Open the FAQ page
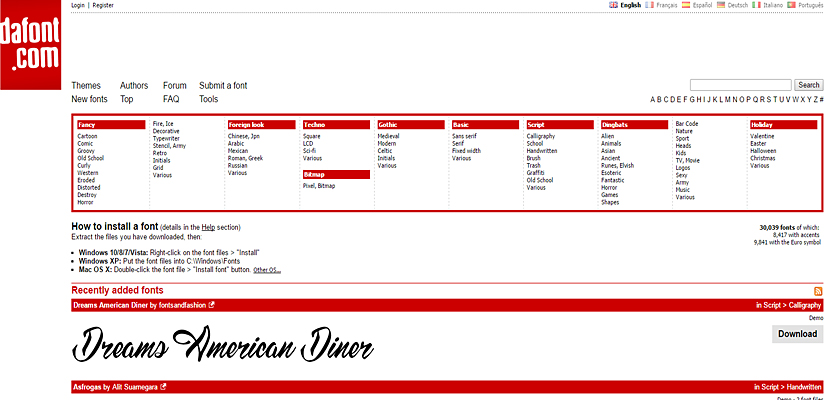Image resolution: width=826 pixels, height=400 pixels. click(x=171, y=99)
